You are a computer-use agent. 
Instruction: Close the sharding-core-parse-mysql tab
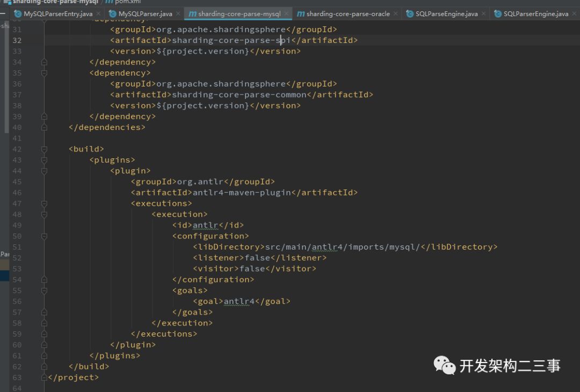tap(286, 13)
